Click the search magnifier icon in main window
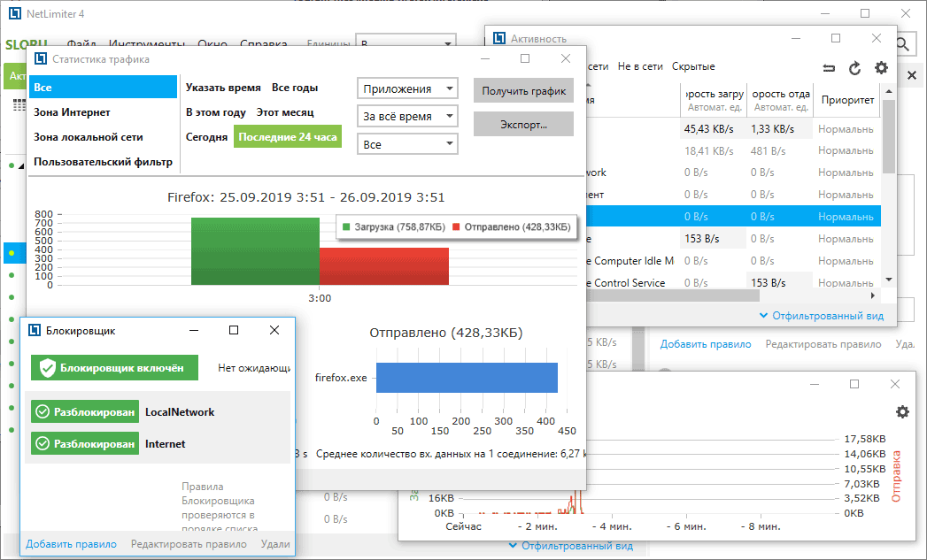927x560 pixels. click(902, 43)
